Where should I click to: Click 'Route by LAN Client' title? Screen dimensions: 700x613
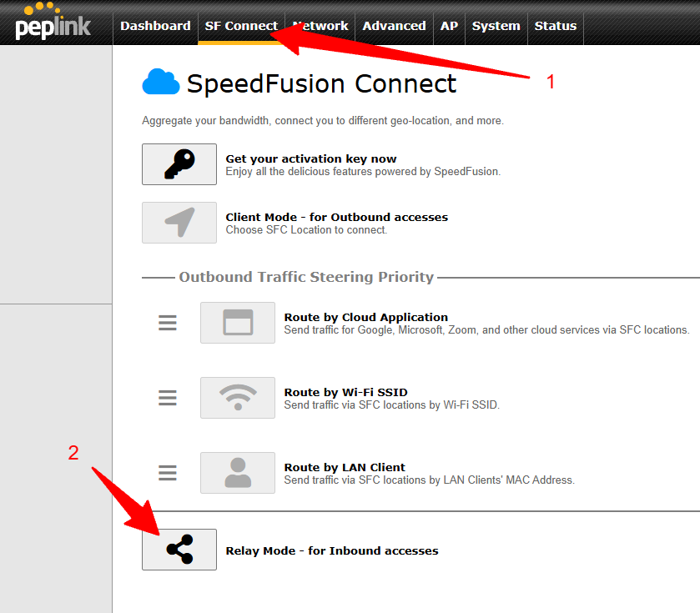pyautogui.click(x=345, y=467)
